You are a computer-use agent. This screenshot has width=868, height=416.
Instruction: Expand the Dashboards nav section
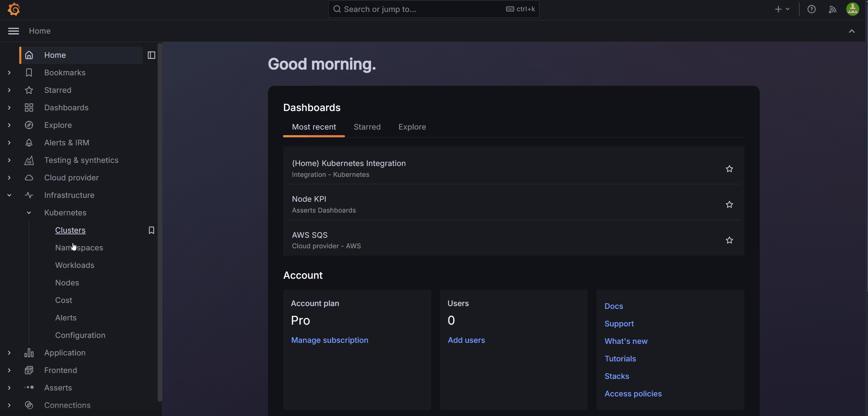(9, 108)
